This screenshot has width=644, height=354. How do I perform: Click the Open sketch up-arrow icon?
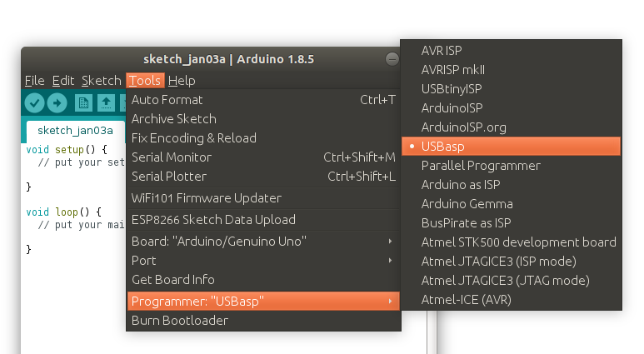pos(106,102)
